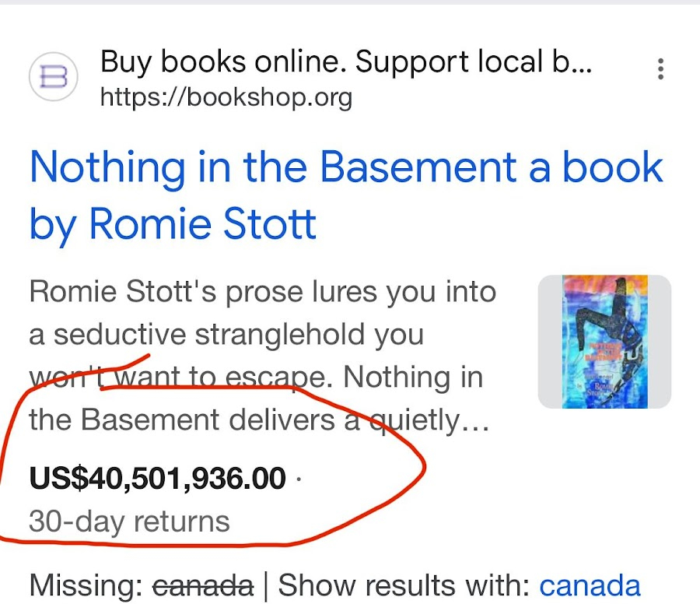
Task: Click the https://bookshop.org URL text
Action: coord(226,97)
